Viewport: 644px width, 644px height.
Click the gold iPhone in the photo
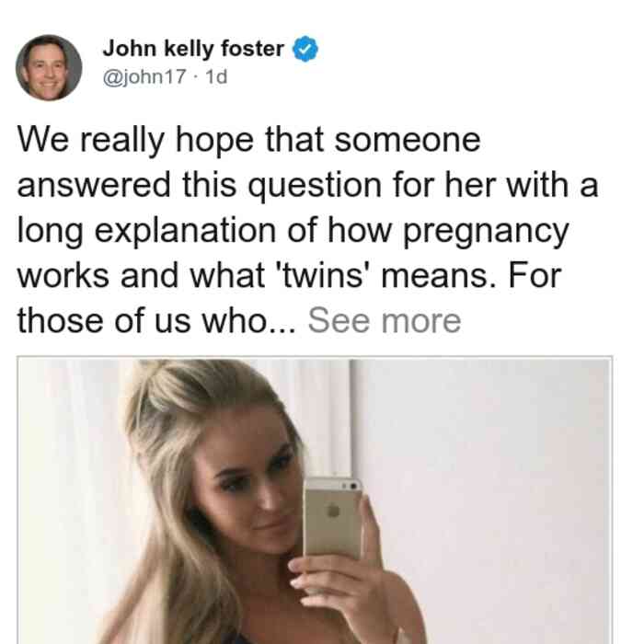tap(333, 519)
